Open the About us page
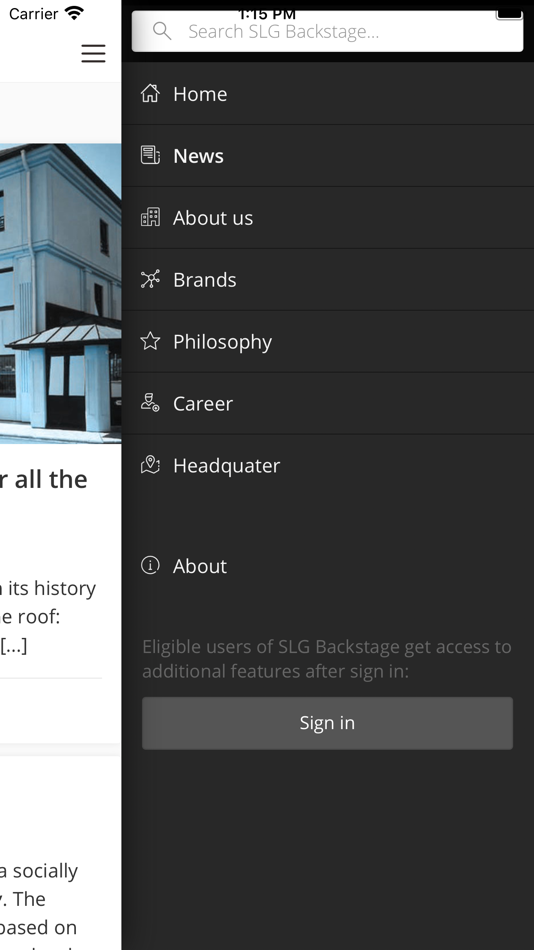The height and width of the screenshot is (950, 534). pos(328,218)
